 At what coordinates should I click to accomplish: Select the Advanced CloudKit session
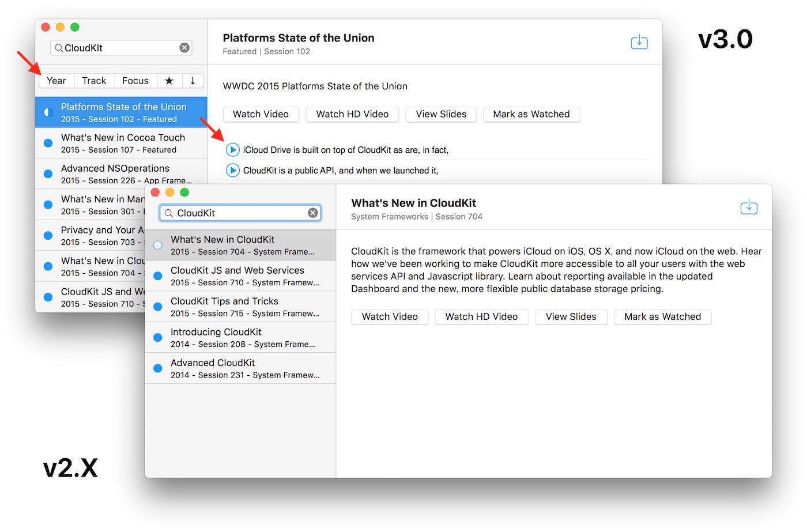coord(240,368)
